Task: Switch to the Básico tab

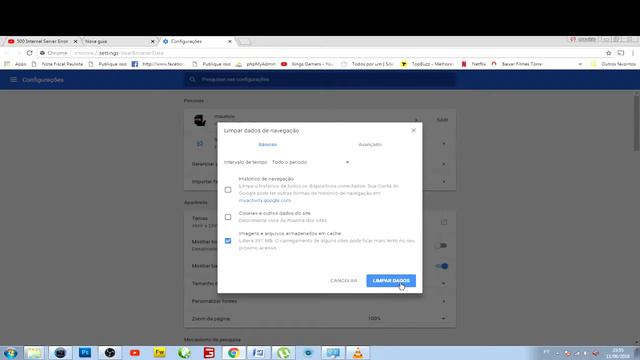Action: [268, 144]
